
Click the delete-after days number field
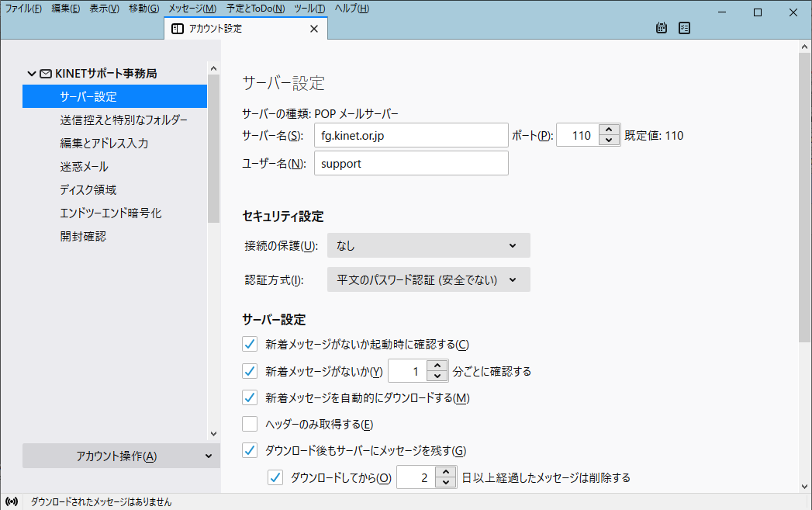click(416, 477)
